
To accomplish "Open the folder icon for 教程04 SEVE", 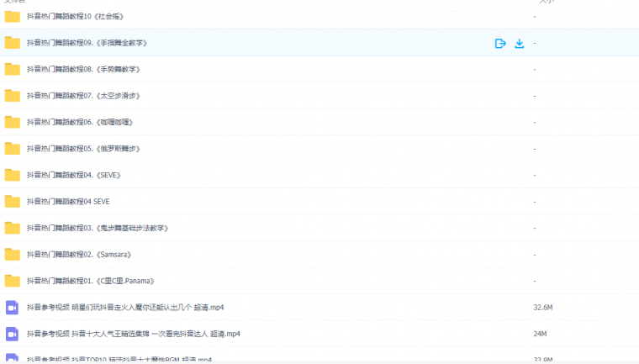I will [x=13, y=202].
